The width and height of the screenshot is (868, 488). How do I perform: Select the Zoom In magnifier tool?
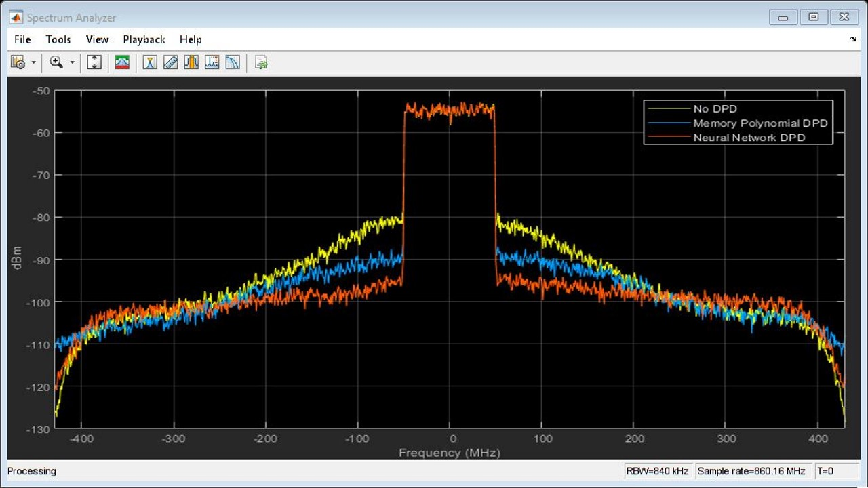click(56, 63)
